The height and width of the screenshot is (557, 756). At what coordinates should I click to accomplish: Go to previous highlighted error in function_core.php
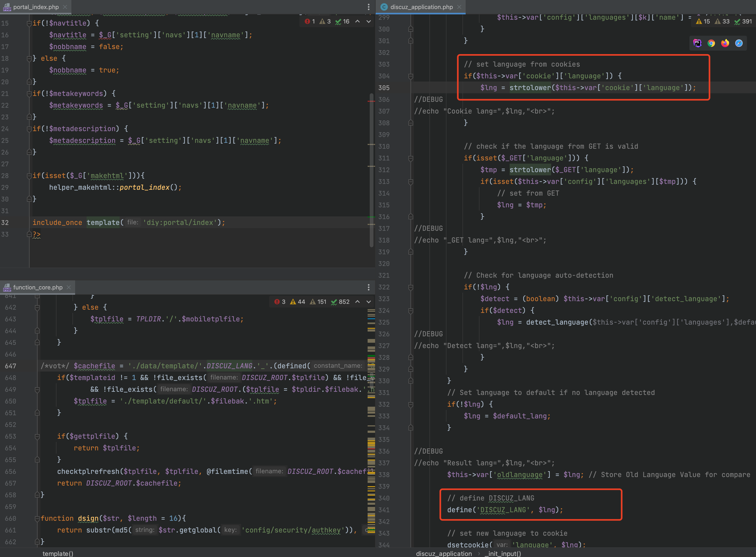[x=357, y=301]
